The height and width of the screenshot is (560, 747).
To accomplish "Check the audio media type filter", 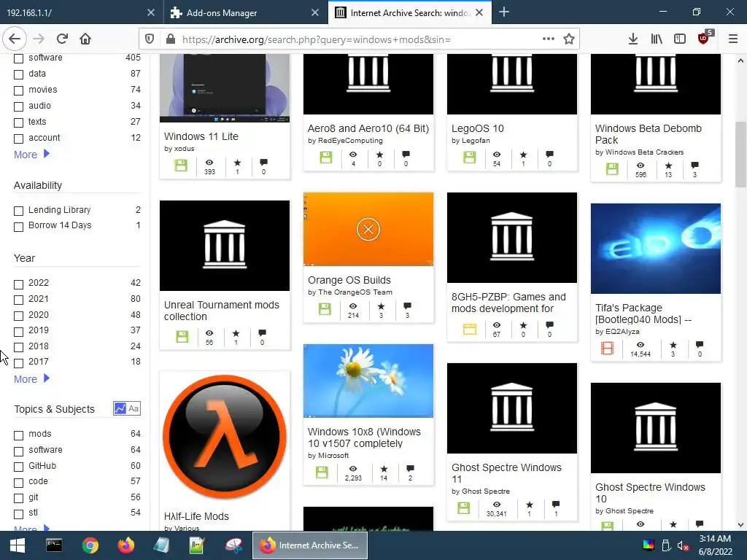I will tap(18, 106).
